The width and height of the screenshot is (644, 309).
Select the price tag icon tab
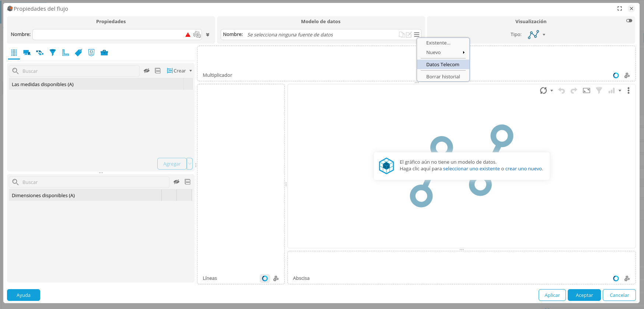(78, 53)
